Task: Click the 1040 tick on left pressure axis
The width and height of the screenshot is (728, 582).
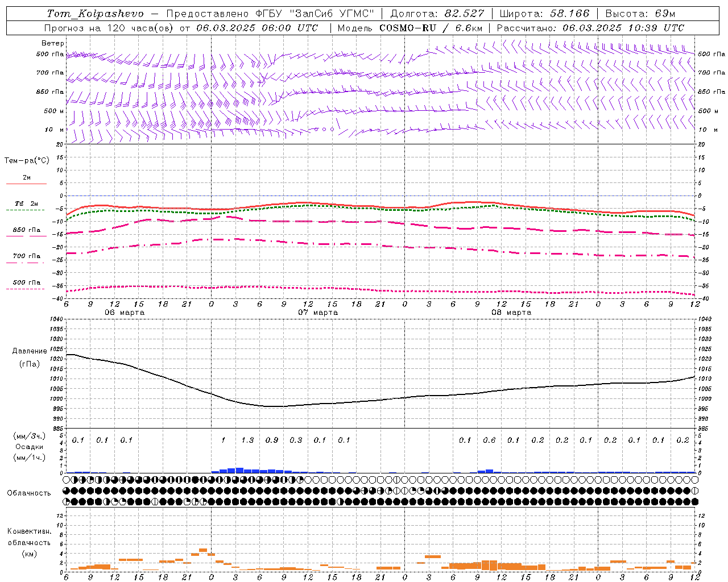Action: pyautogui.click(x=57, y=319)
